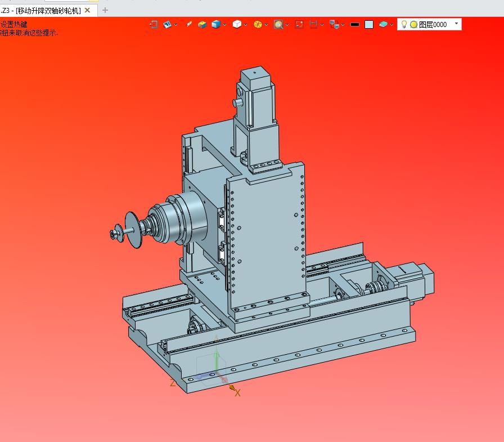The image size is (504, 442).
Task: Expand the white cube dropdown arrow
Action: (246, 25)
